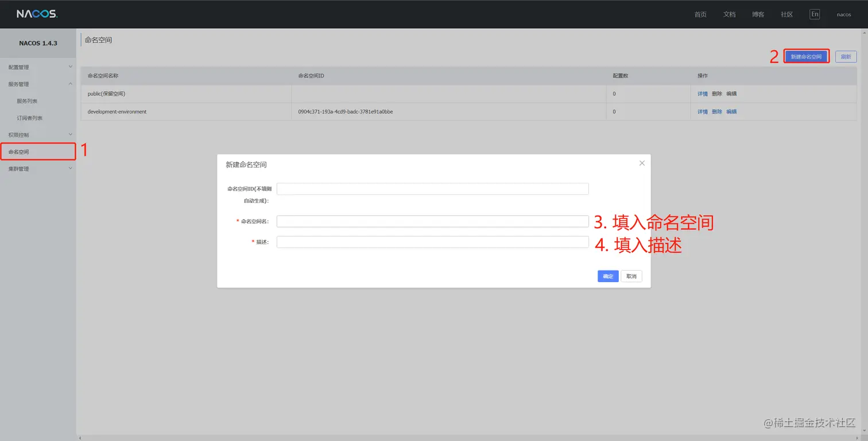Viewport: 868px width, 441px height.
Task: Focus the 命名空间ID input field
Action: (433, 189)
